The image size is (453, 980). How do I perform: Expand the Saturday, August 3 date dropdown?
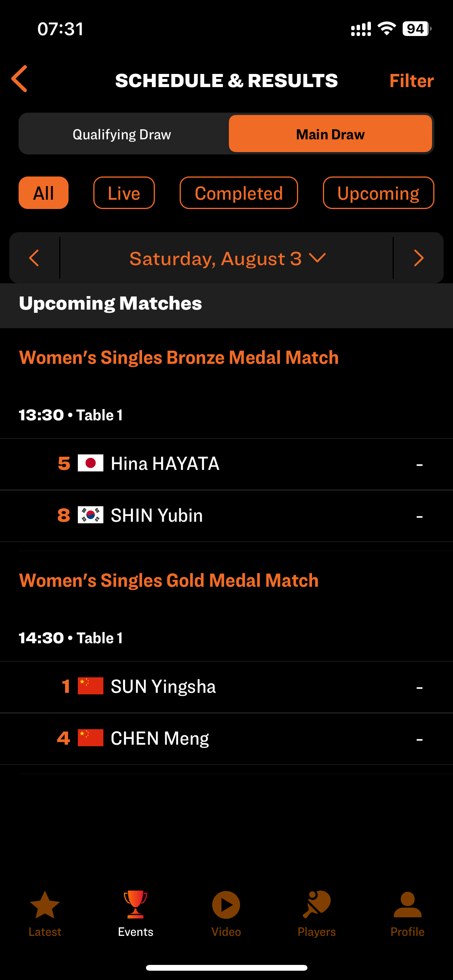click(x=227, y=258)
